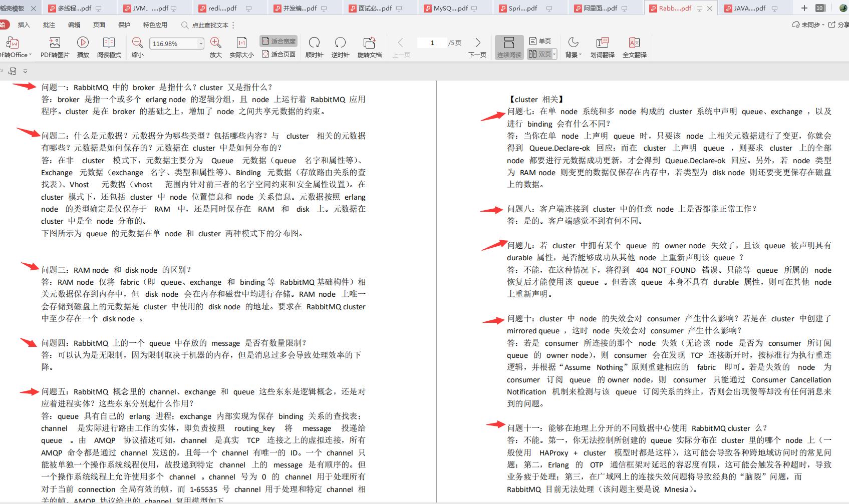Open the 特色应用 menu
The height and width of the screenshot is (504, 849).
[155, 25]
